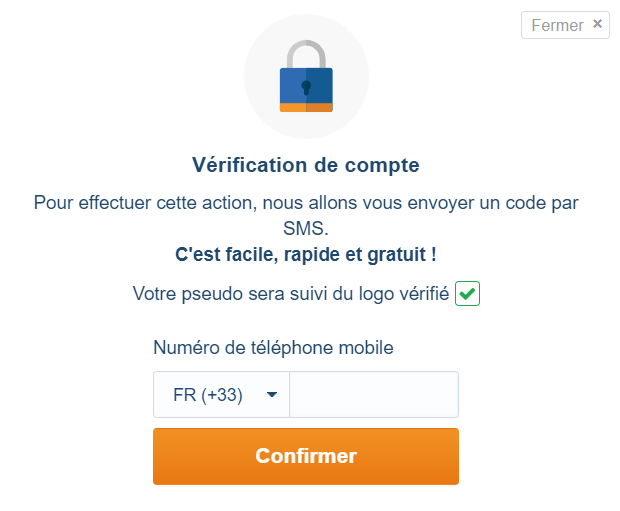Click the dropdown arrow next to FR (+33)

coord(272,394)
